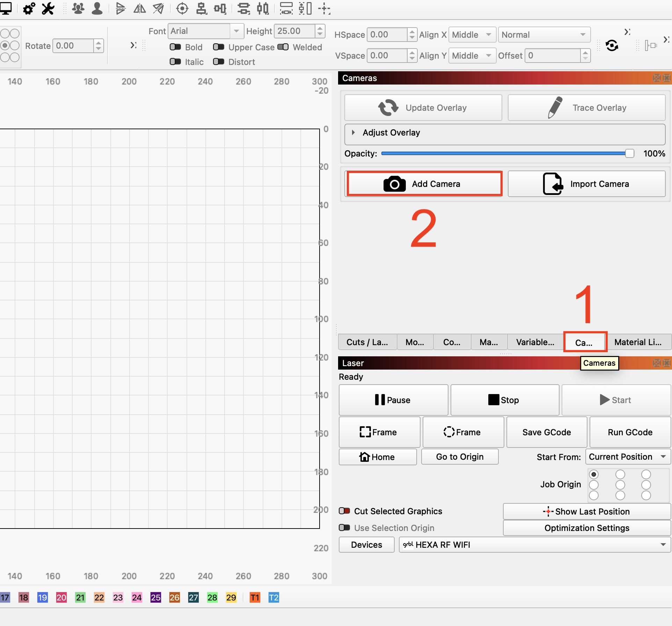This screenshot has width=672, height=626.
Task: Open the Start From dropdown
Action: pos(628,457)
